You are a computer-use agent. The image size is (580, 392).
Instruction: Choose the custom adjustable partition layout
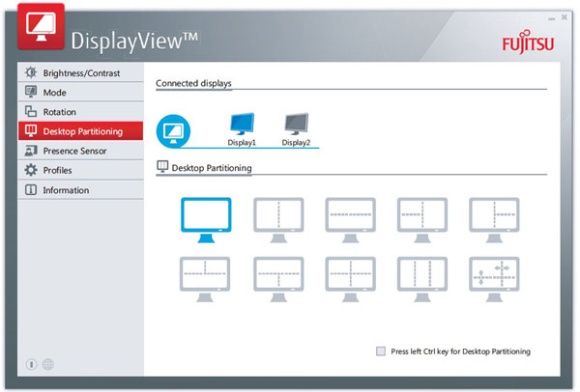click(494, 280)
